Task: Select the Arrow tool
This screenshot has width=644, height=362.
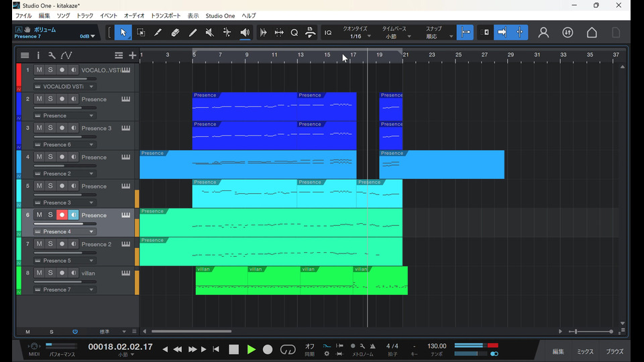Action: pyautogui.click(x=123, y=32)
